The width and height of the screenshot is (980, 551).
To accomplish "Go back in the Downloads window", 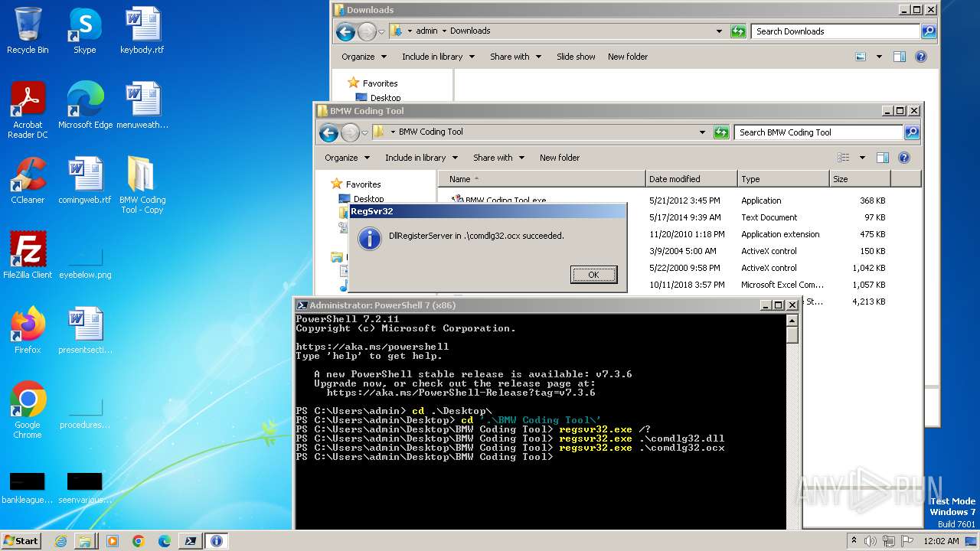I will click(x=346, y=32).
